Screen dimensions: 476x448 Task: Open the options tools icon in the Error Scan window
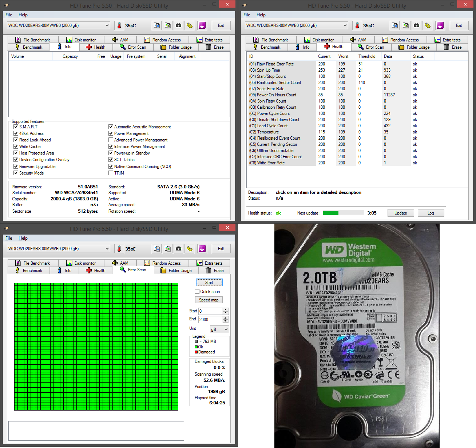(189, 249)
